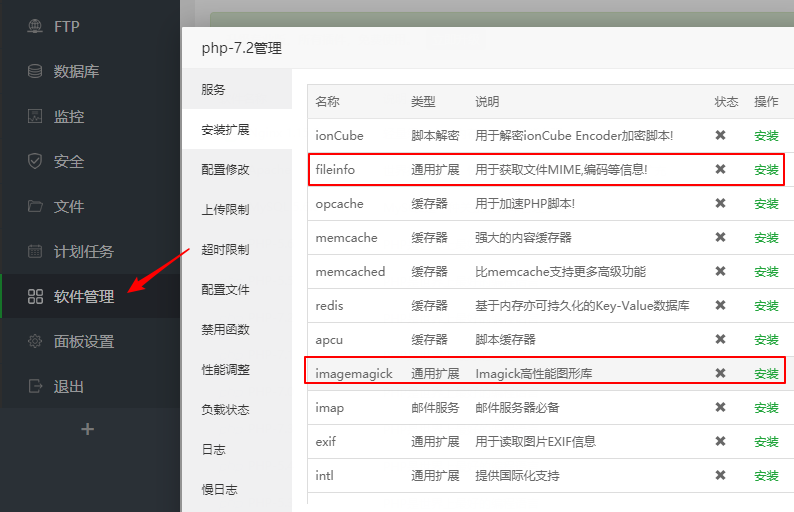
Task: Click the plus icon below sidebar menu
Action: pyautogui.click(x=88, y=429)
